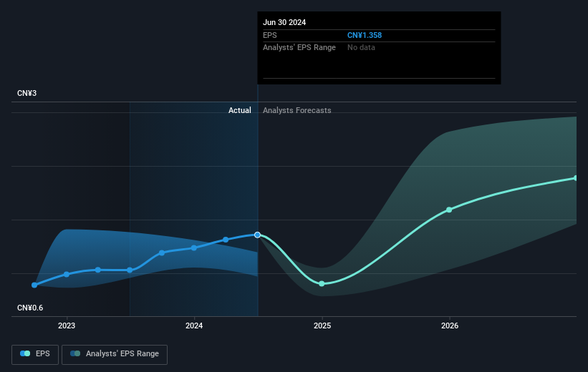Select the 2025 forecast EPS data point

[x=322, y=283]
